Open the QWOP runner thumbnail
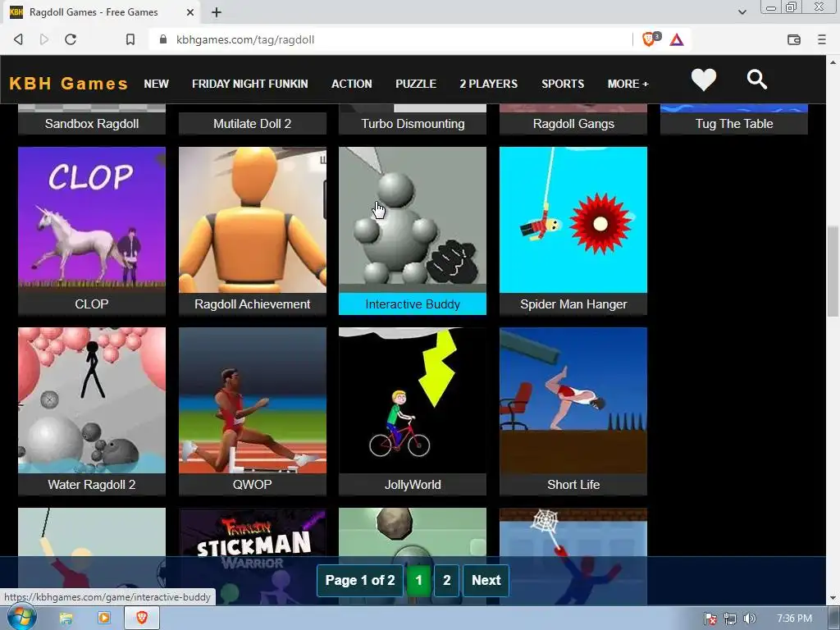The width and height of the screenshot is (840, 630). pyautogui.click(x=253, y=400)
